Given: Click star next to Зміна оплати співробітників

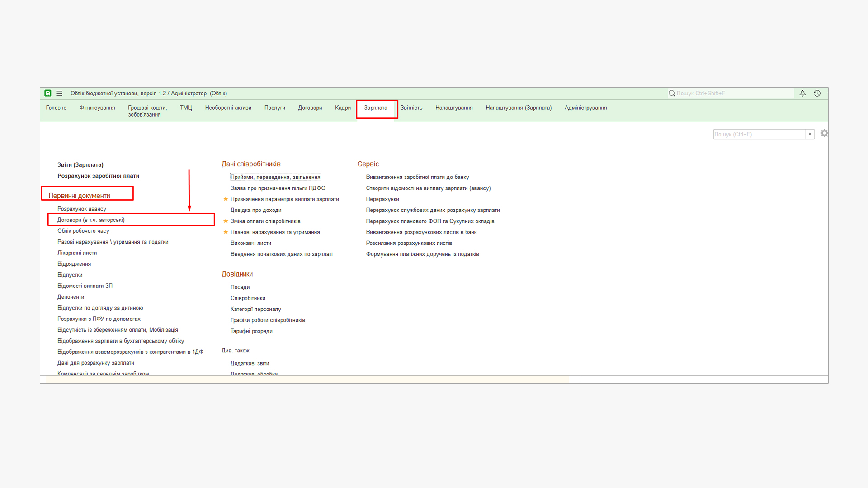Looking at the screenshot, I should click(226, 221).
